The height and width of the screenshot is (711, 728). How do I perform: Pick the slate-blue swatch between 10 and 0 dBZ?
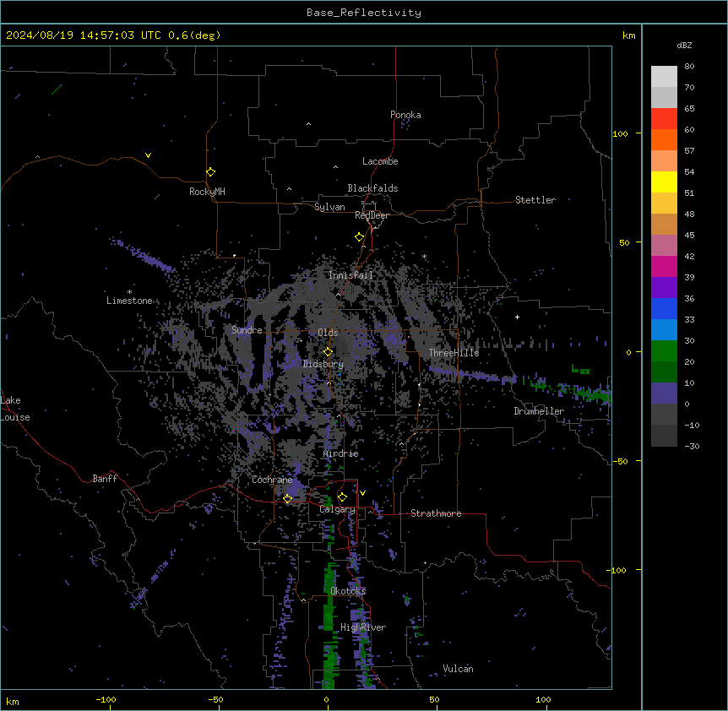[664, 393]
